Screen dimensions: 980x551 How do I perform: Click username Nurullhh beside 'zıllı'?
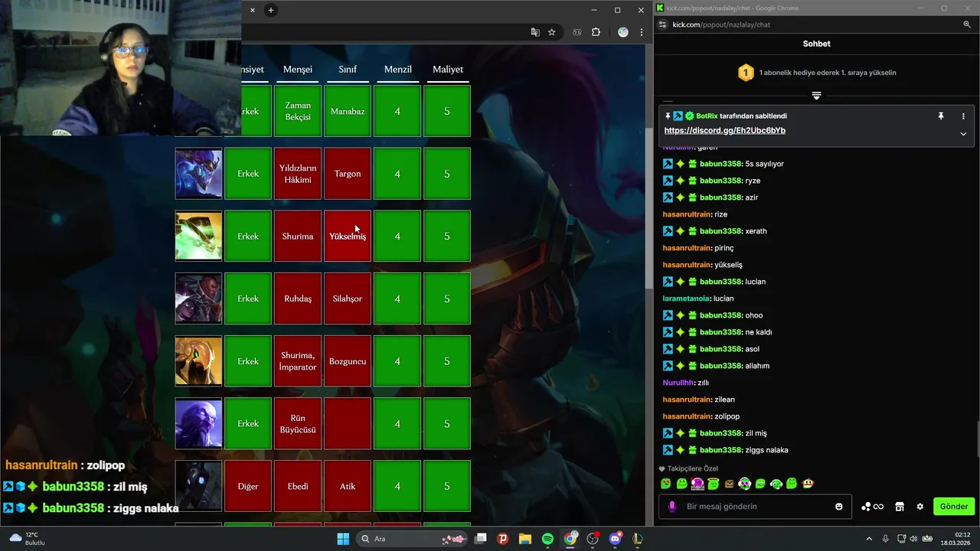pyautogui.click(x=678, y=383)
